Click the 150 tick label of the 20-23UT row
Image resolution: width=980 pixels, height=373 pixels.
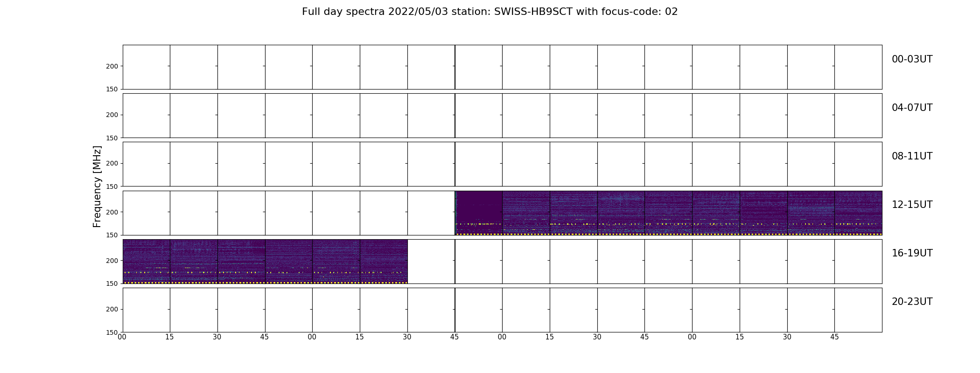pos(112,332)
